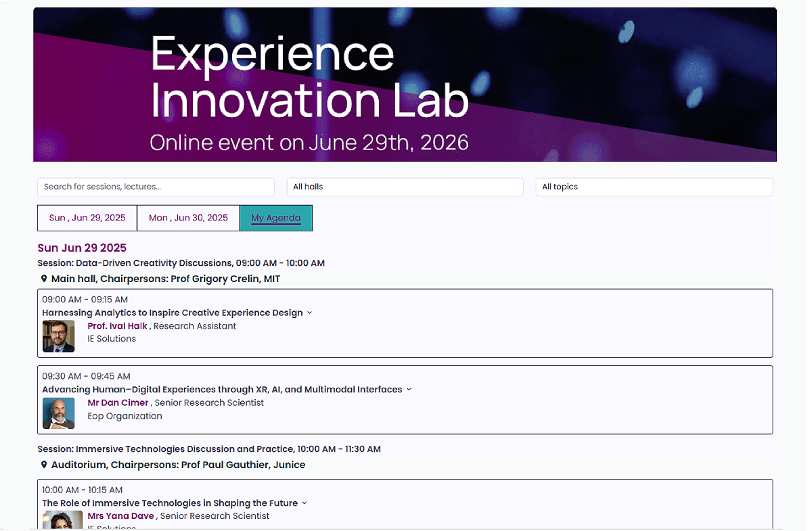Open the All halls dropdown

[405, 187]
